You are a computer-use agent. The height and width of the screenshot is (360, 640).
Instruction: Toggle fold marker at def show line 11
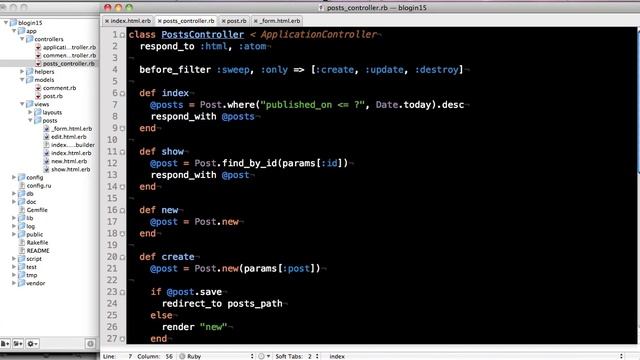point(122,152)
